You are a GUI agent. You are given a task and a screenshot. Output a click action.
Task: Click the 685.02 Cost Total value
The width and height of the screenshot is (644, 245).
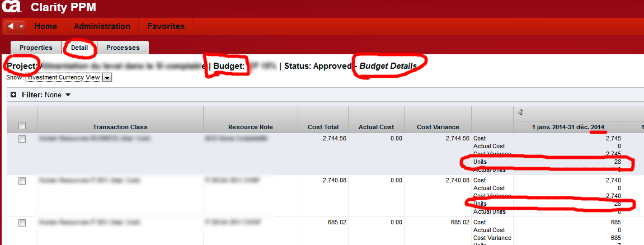pyautogui.click(x=337, y=222)
